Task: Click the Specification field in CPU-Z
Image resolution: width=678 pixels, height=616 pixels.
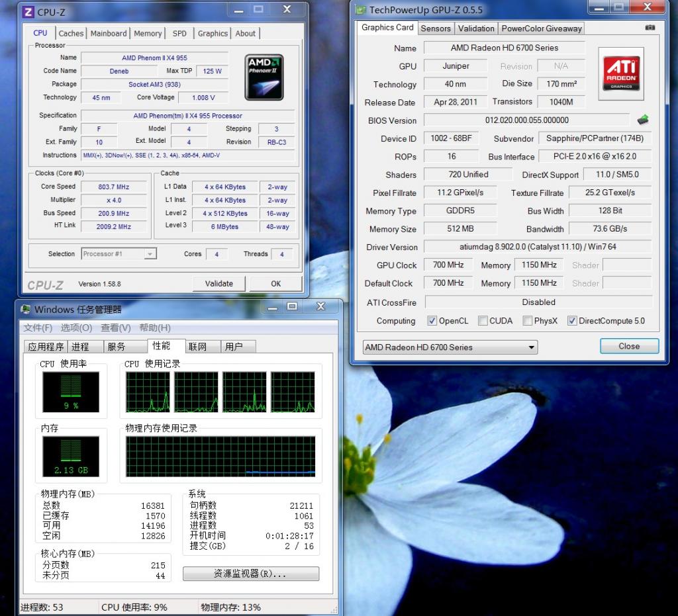Action: pyautogui.click(x=187, y=115)
